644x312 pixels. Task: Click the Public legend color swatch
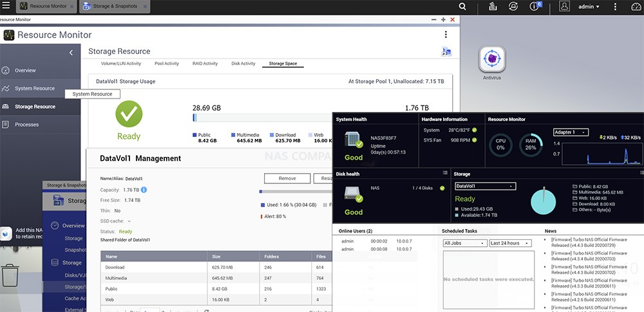click(194, 134)
